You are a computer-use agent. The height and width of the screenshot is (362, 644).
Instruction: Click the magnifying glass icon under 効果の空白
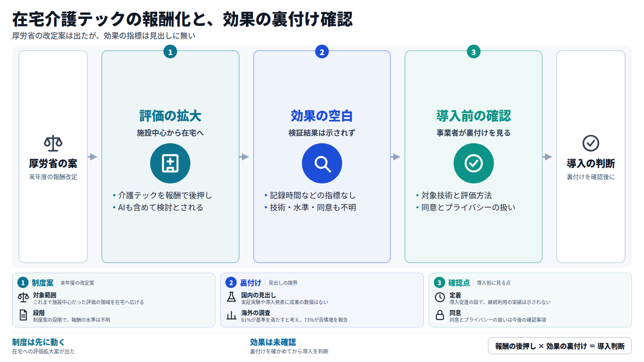322,163
